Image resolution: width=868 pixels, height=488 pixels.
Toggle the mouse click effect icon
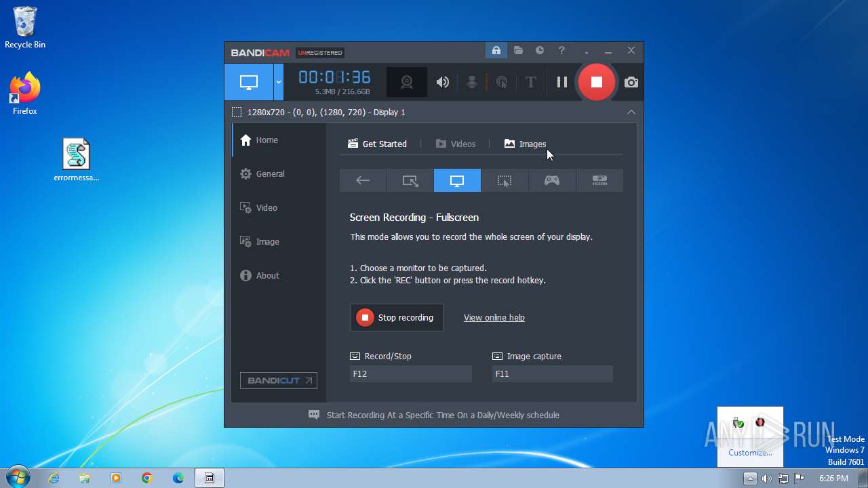pyautogui.click(x=502, y=82)
